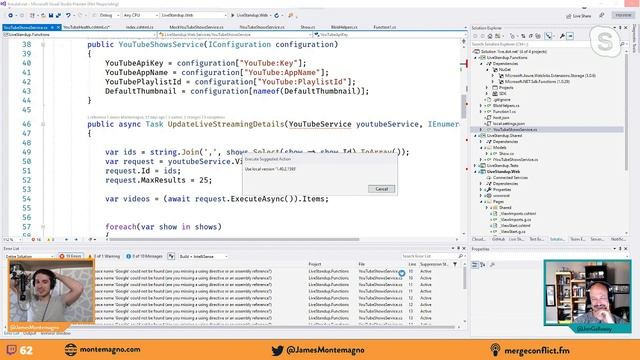Select local.settings.json in Solution Explorer
The width and height of the screenshot is (640, 360).
(x=508, y=124)
